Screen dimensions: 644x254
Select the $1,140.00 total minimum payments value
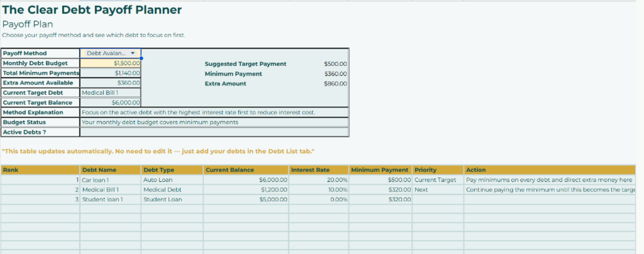tap(110, 73)
